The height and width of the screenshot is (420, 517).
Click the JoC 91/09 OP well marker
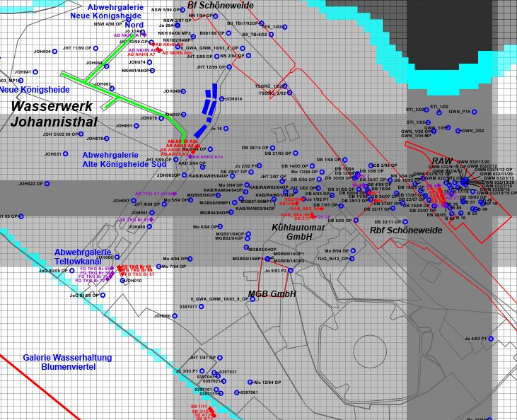click(x=103, y=295)
